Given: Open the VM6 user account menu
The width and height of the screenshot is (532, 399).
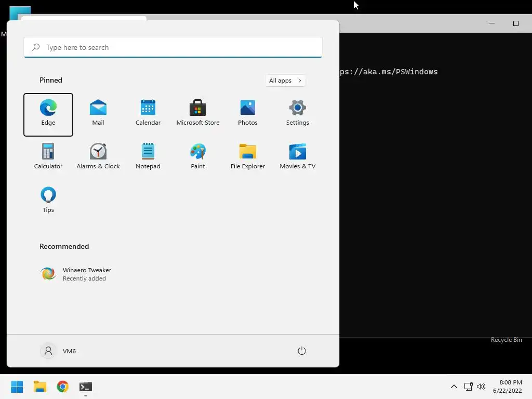Looking at the screenshot, I should 58,351.
